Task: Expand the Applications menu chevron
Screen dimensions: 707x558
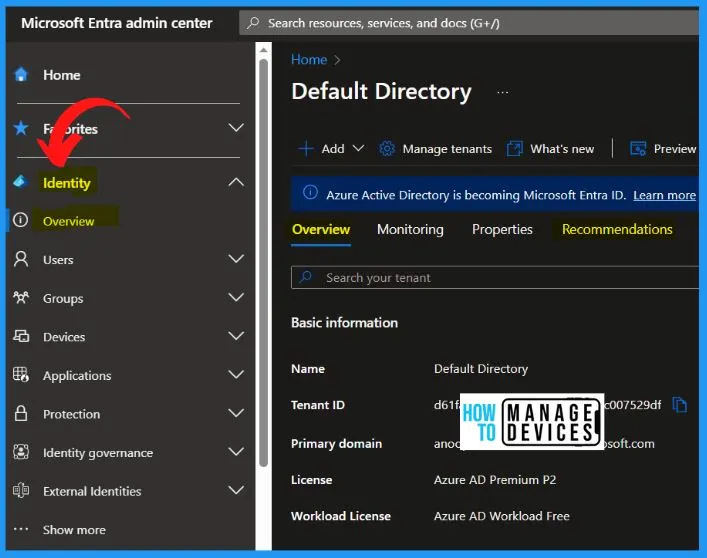Action: (x=236, y=375)
